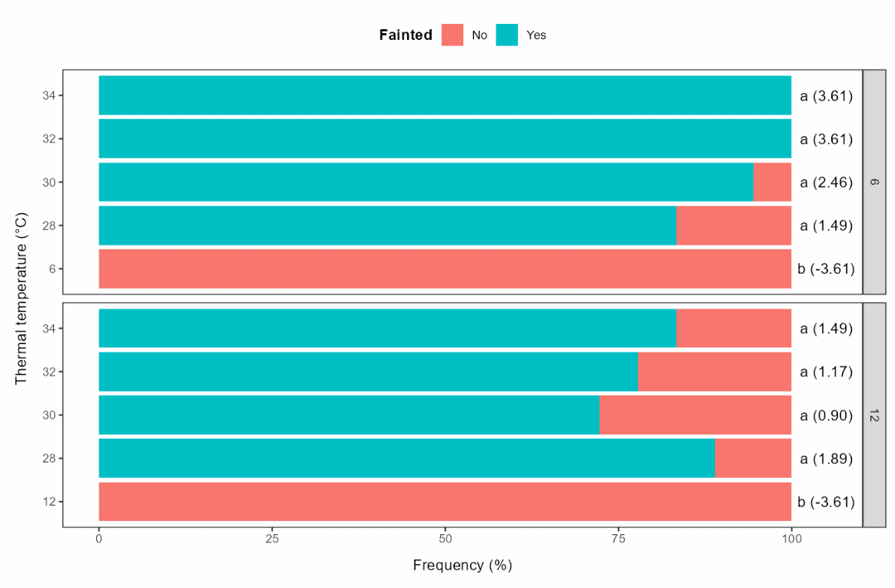Click the gray facet strip labeled 12
This screenshot has width=895, height=588.
[874, 415]
